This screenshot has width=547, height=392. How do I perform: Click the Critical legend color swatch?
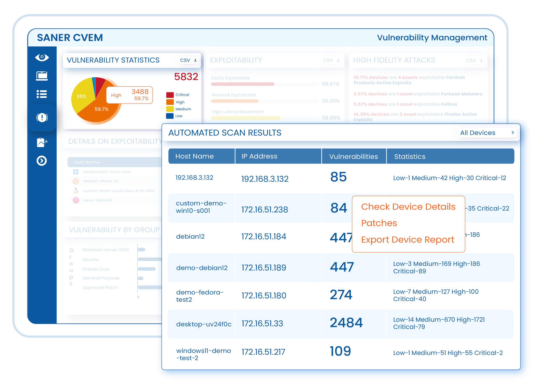[170, 95]
